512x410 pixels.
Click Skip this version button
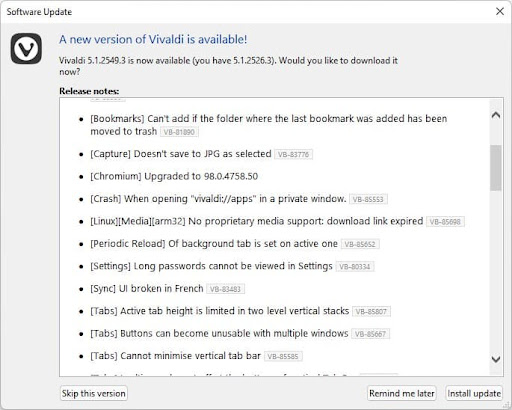94,393
